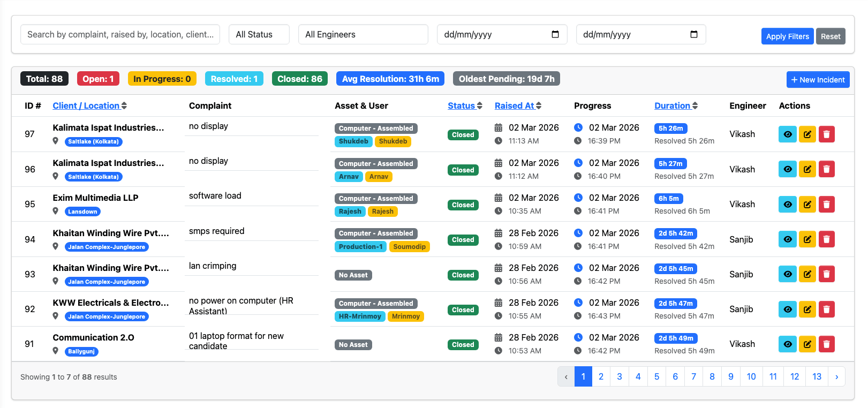View details of incident 97
The height and width of the screenshot is (408, 868).
tap(787, 134)
